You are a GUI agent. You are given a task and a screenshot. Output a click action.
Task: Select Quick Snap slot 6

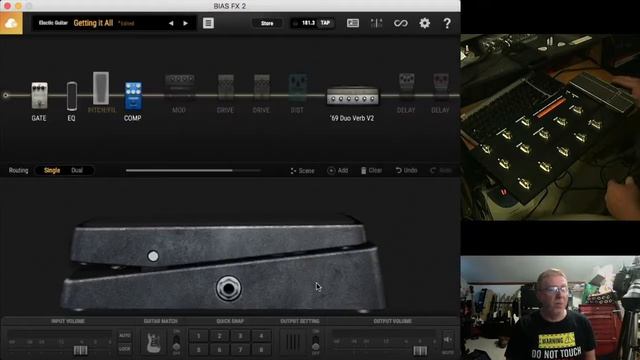219,350
